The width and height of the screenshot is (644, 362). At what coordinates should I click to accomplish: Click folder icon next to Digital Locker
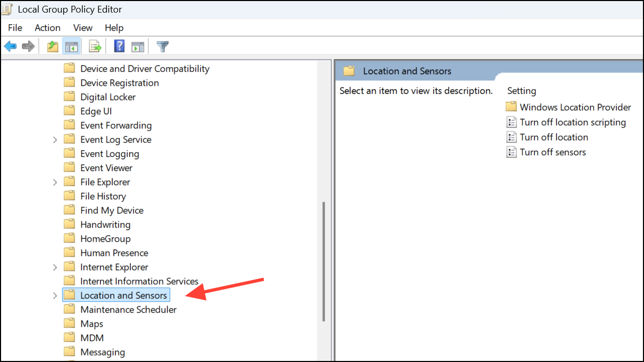[x=69, y=97]
